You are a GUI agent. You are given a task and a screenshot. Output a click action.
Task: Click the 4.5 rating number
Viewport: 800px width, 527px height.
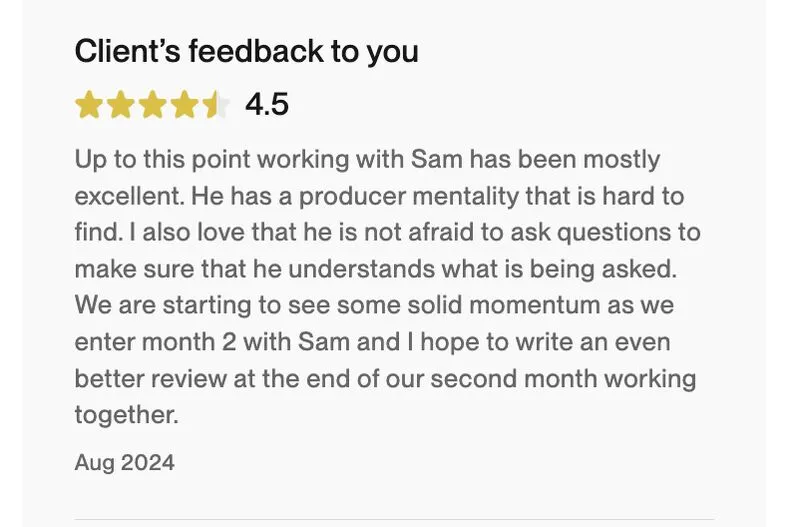tap(267, 105)
